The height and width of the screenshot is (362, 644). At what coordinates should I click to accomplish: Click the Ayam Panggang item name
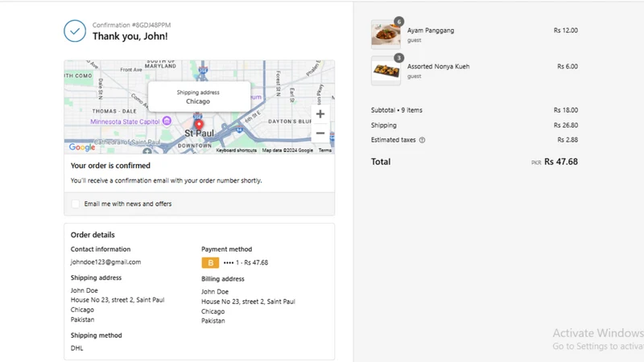[431, 31]
